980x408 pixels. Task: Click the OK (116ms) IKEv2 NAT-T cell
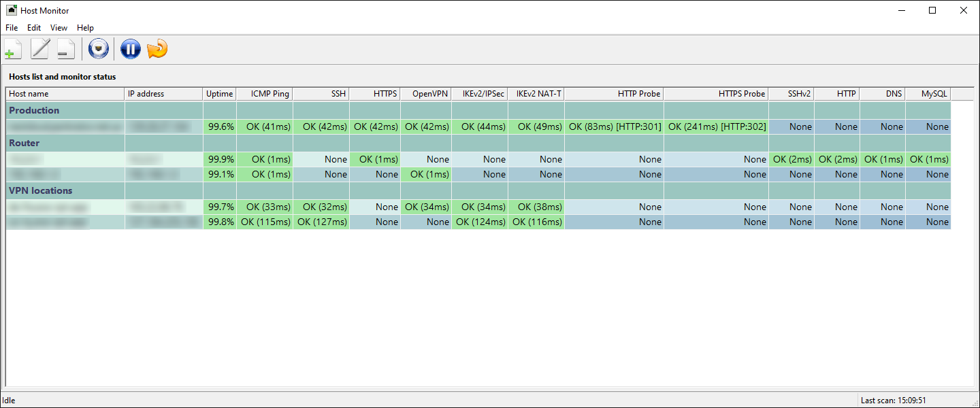pyautogui.click(x=536, y=222)
